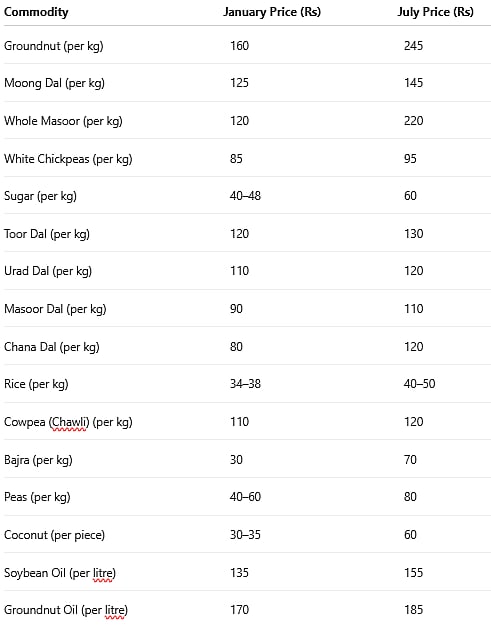This screenshot has width=491, height=626.
Task: Click Sugar's January price 40–48
Action: 245,196
